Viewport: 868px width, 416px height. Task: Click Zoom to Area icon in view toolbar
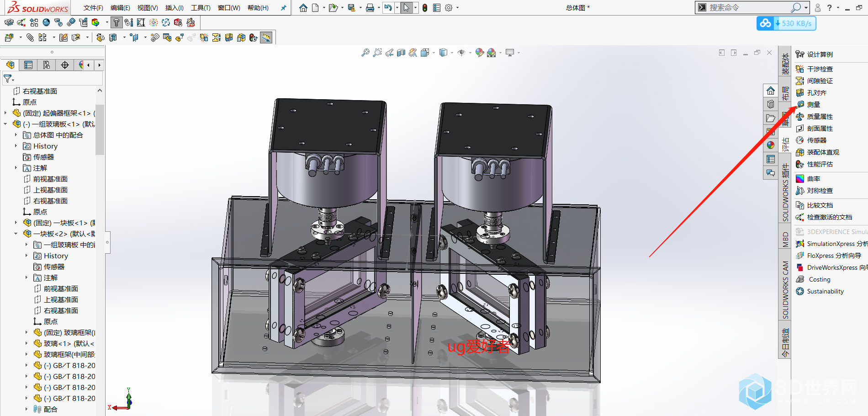point(377,53)
